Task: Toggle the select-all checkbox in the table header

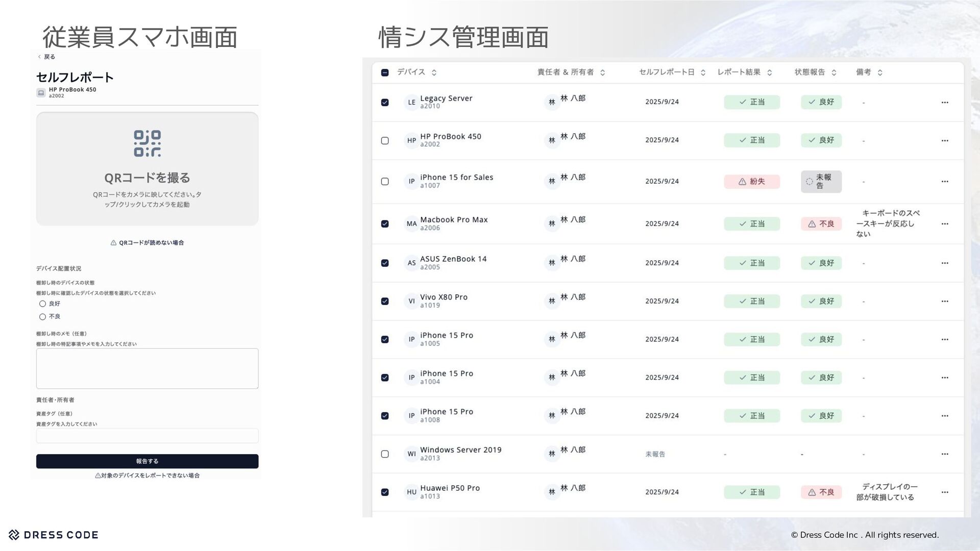Action: point(385,72)
